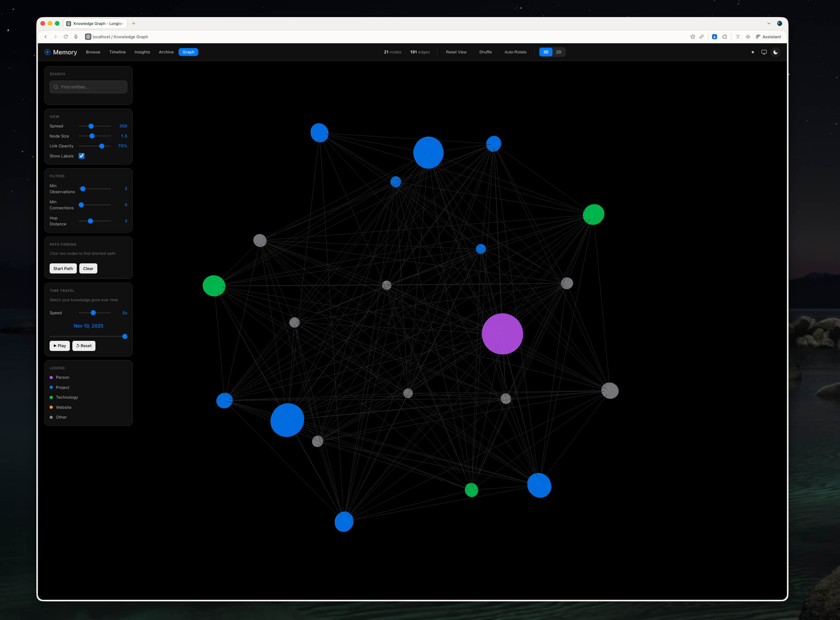Toggle the Show Labels checkbox
The height and width of the screenshot is (620, 840).
coord(82,156)
